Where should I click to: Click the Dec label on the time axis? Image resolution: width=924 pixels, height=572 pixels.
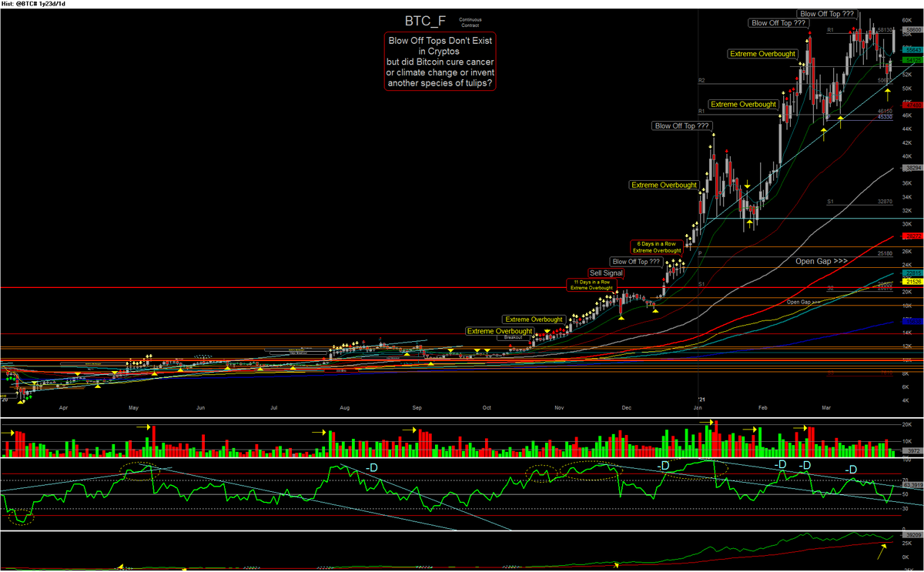[x=627, y=406]
